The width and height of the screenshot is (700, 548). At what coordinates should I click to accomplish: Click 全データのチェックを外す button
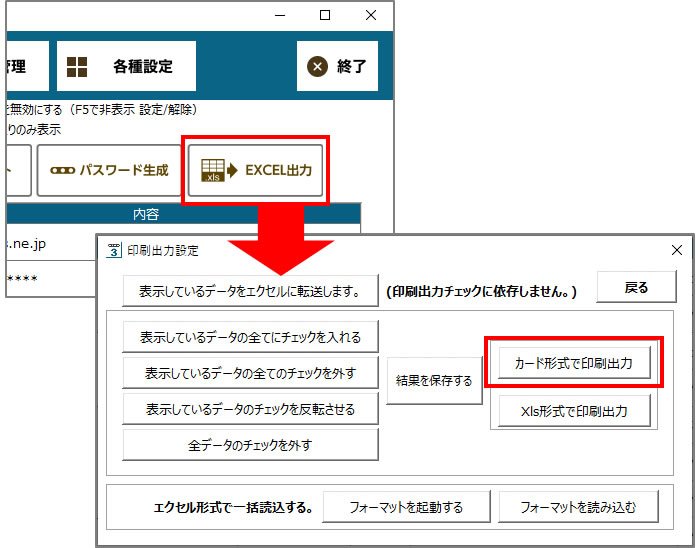tap(250, 444)
